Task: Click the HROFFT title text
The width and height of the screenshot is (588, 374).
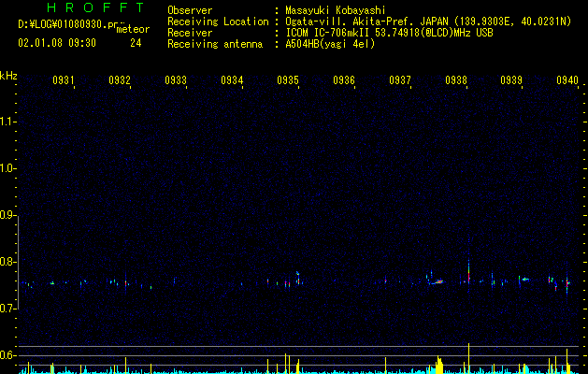Action: point(95,7)
